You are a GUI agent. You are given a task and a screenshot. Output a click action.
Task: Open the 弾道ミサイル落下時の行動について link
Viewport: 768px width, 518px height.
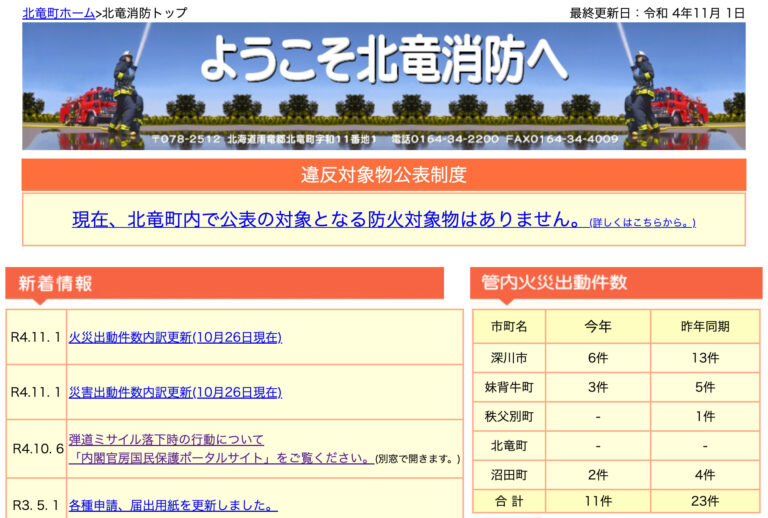click(x=166, y=439)
